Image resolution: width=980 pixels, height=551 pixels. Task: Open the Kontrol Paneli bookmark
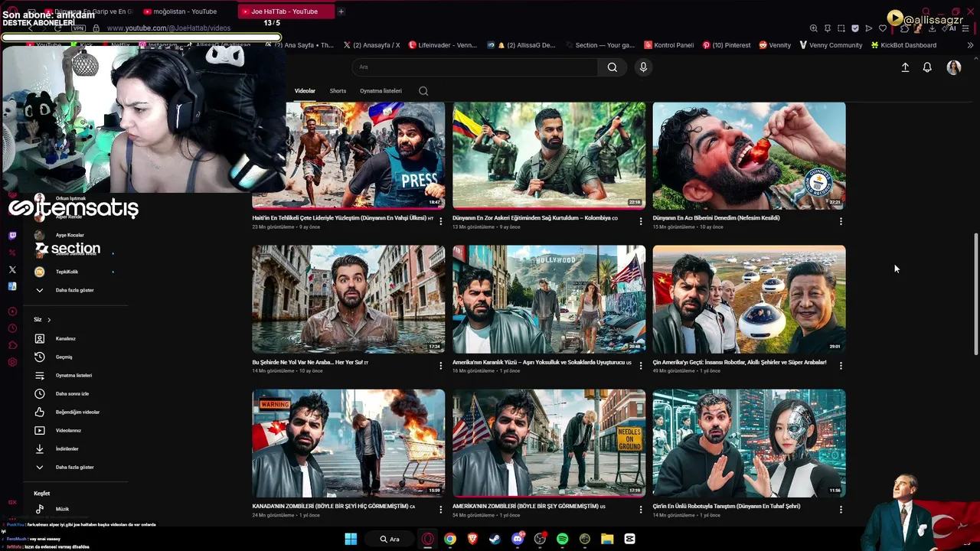pyautogui.click(x=669, y=45)
